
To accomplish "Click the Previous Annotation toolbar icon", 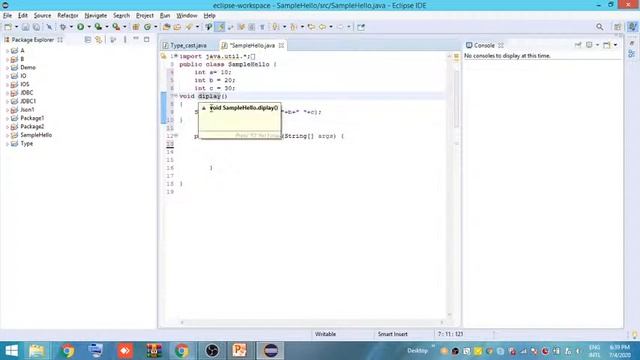I will (293, 27).
